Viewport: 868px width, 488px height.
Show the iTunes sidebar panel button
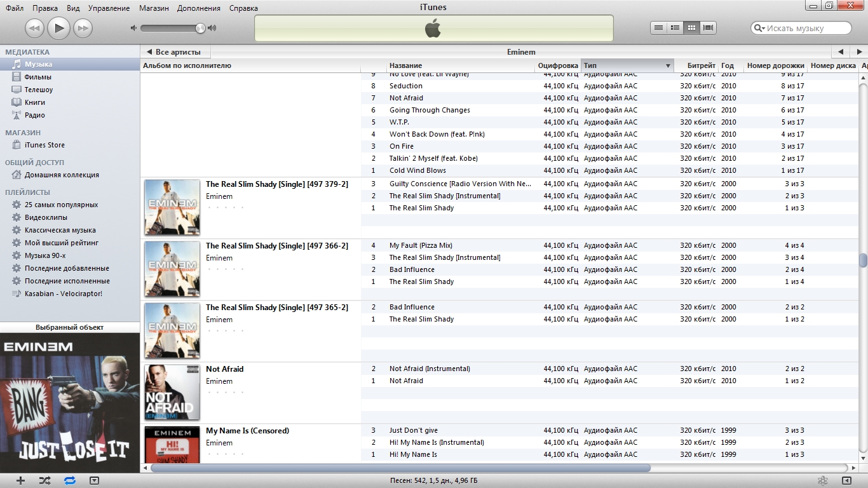(846, 480)
